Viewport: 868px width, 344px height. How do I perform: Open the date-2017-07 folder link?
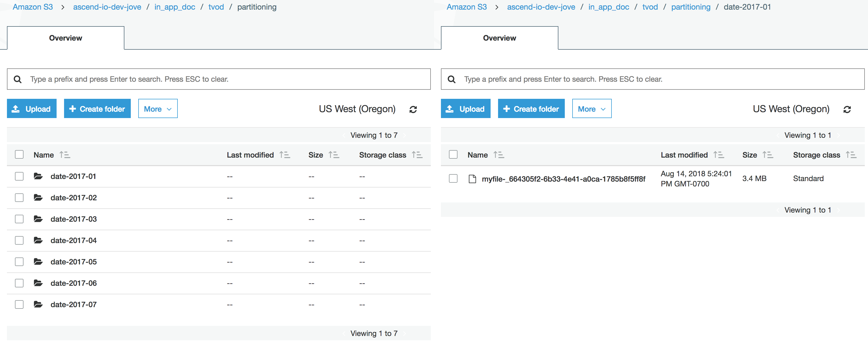click(x=73, y=304)
